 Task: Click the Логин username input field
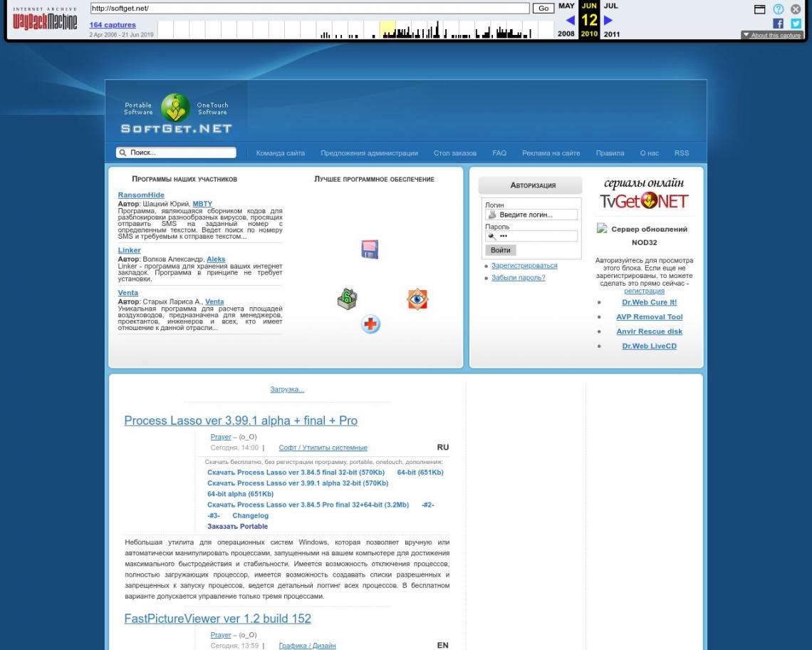coord(531,215)
